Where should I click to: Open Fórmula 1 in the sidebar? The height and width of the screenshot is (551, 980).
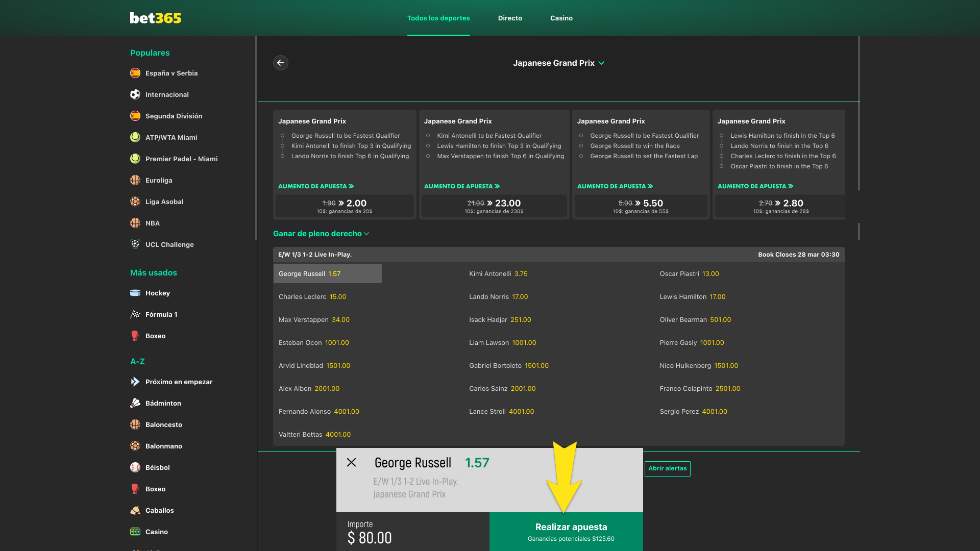click(x=161, y=314)
